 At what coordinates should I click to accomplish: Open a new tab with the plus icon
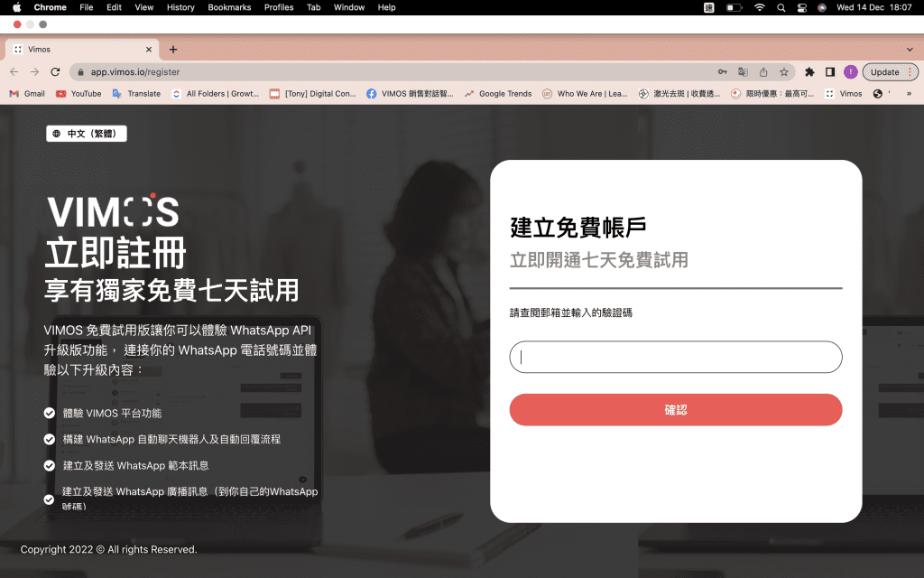[x=173, y=50]
